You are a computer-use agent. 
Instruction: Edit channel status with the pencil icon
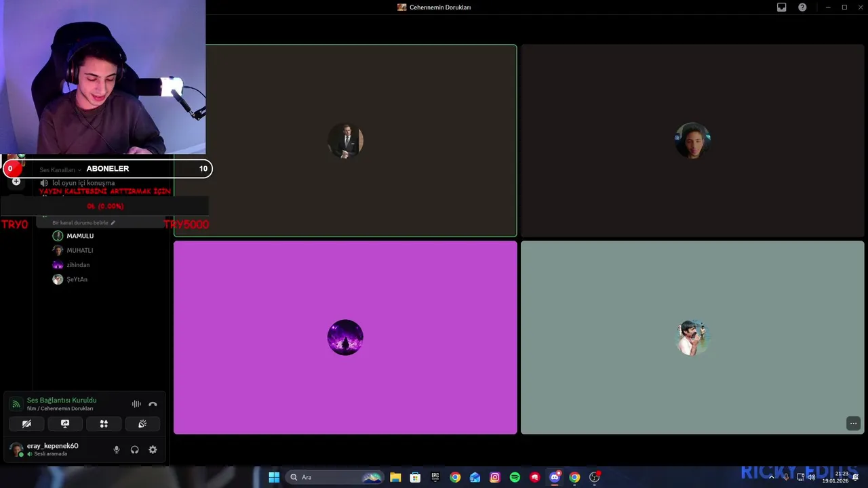tap(113, 223)
